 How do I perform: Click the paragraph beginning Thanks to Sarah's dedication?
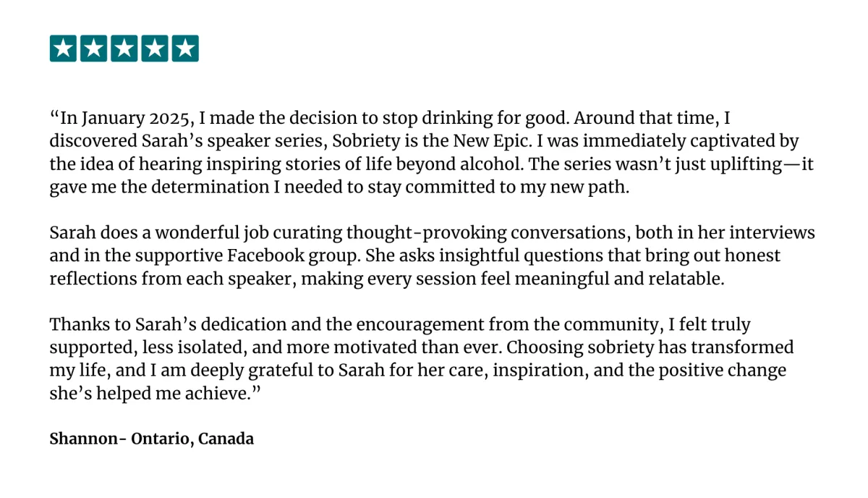[422, 358]
